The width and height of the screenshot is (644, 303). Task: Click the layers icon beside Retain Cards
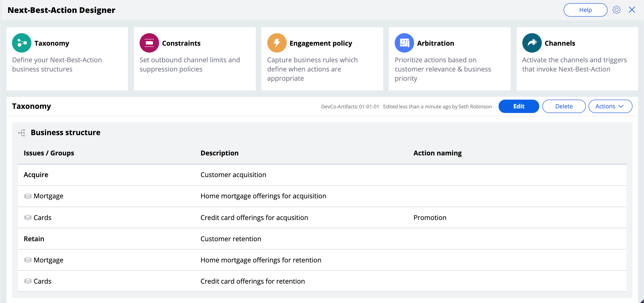(x=28, y=281)
